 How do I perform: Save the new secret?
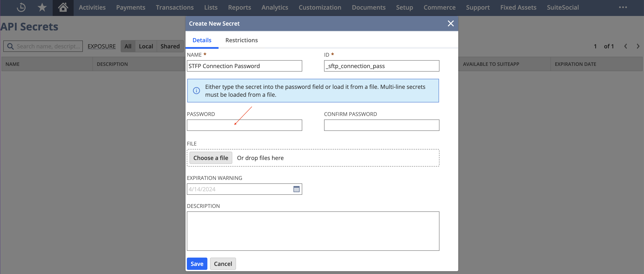[197, 263]
